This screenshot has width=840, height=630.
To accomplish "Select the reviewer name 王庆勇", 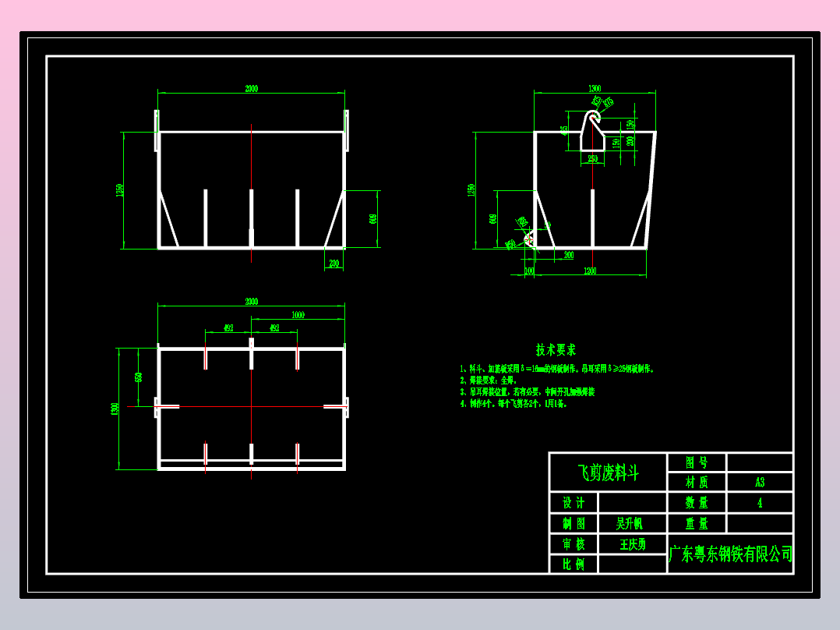I will tap(633, 545).
